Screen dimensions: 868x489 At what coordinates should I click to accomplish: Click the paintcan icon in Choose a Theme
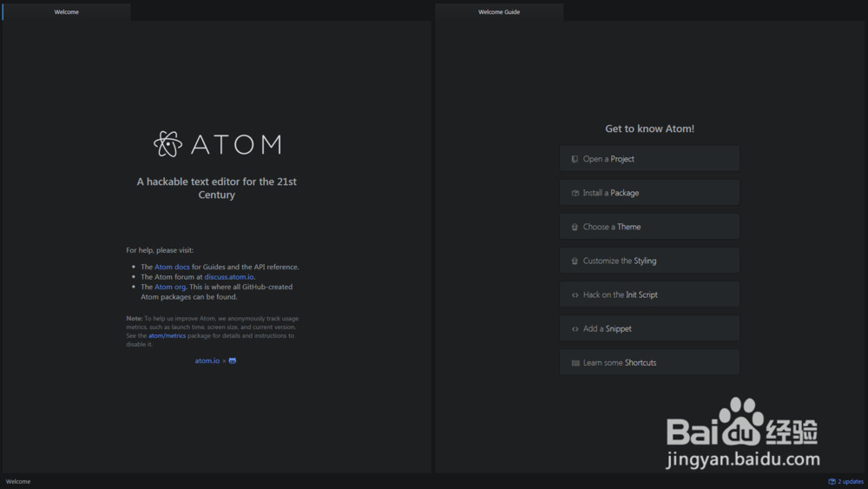575,227
